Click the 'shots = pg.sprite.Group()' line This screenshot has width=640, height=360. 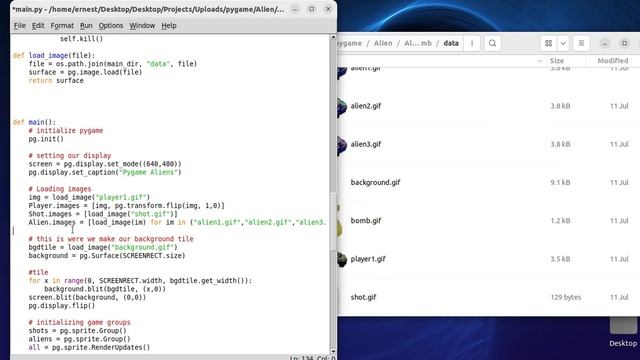tap(78, 331)
